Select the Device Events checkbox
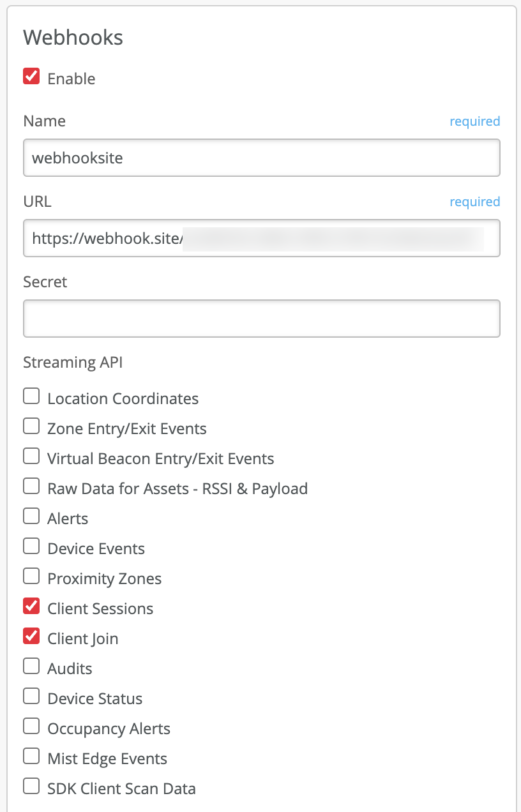521x812 pixels. pyautogui.click(x=31, y=547)
